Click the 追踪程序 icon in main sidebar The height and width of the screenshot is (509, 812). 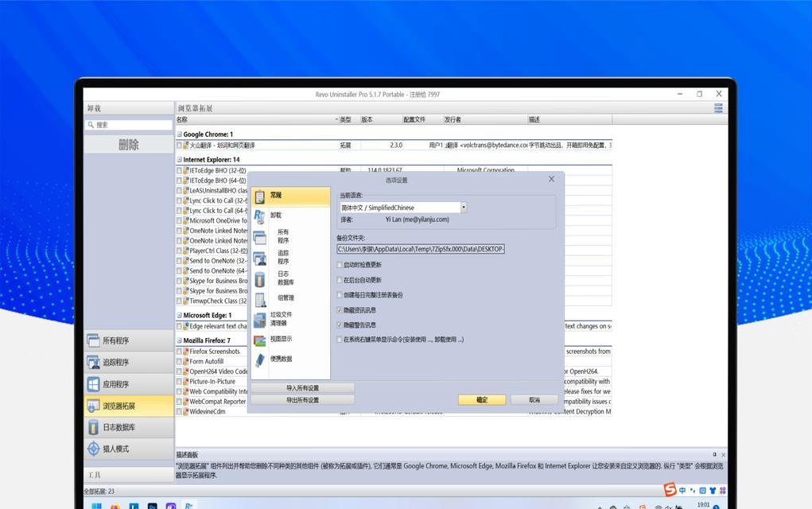pyautogui.click(x=93, y=362)
